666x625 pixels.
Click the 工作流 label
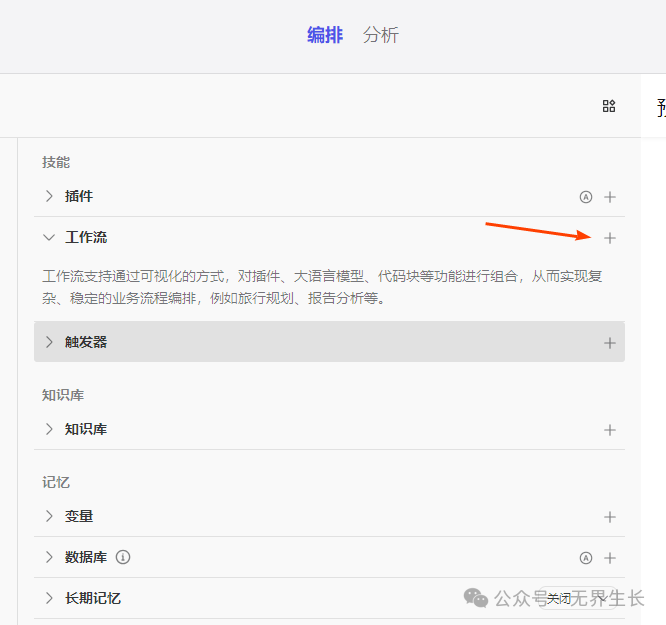86,238
